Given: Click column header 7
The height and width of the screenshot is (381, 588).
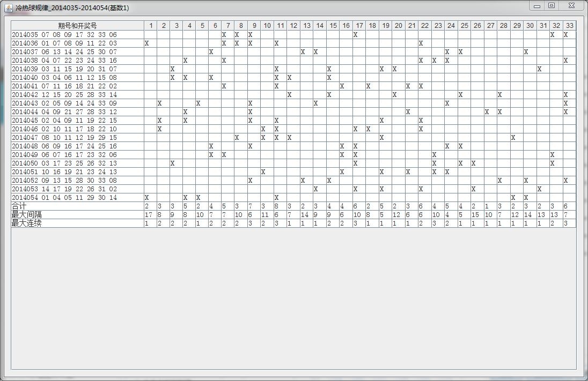Looking at the screenshot, I should [228, 26].
